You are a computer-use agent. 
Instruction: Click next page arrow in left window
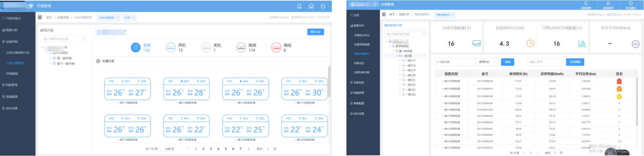pyautogui.click(x=248, y=149)
